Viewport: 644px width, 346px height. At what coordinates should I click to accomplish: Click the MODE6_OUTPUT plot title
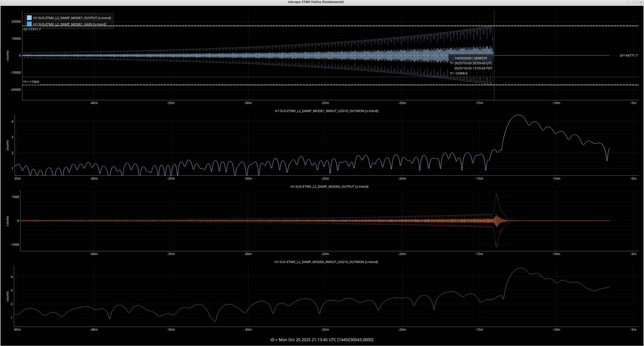(329, 187)
